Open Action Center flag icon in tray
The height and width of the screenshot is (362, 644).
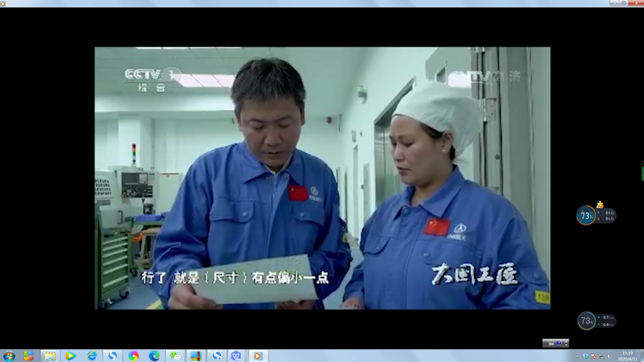(593, 356)
